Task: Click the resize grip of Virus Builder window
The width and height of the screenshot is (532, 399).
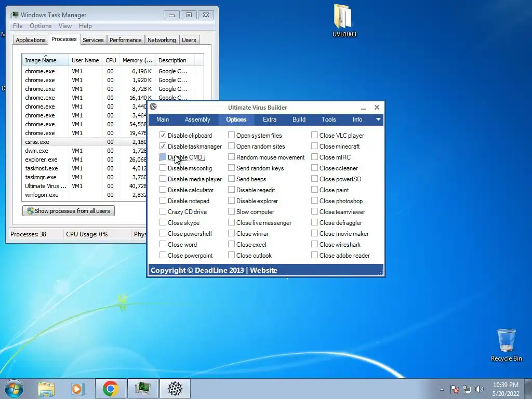Action: [380, 272]
